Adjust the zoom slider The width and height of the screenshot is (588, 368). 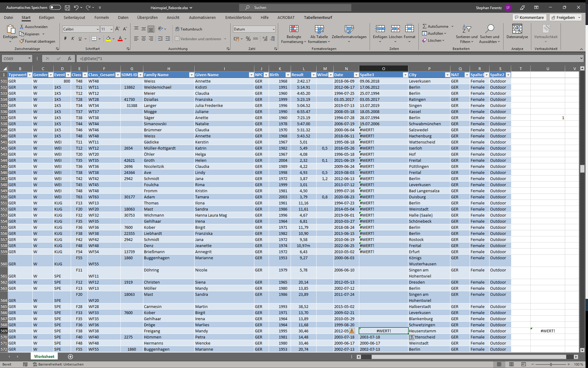tap(551, 364)
